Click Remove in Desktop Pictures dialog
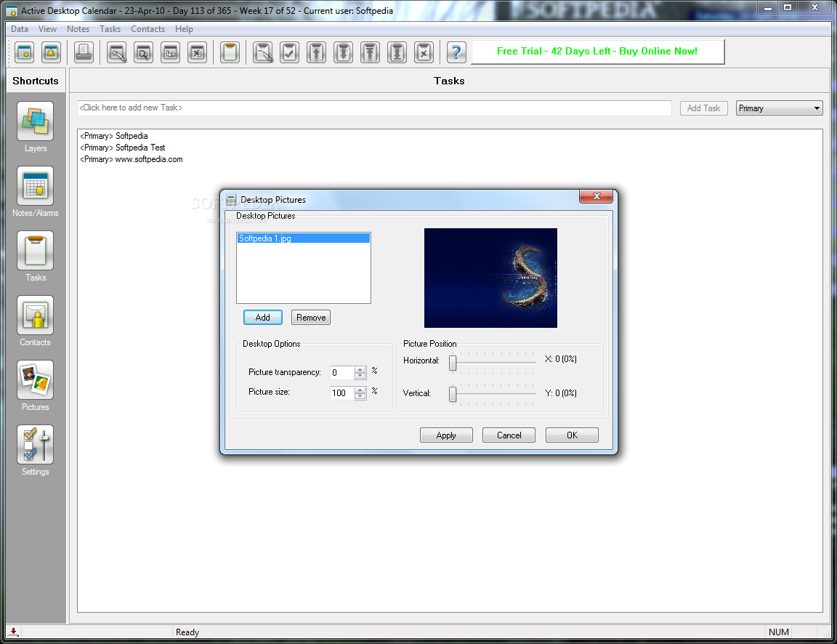Screen dimensions: 837x644 [x=311, y=317]
